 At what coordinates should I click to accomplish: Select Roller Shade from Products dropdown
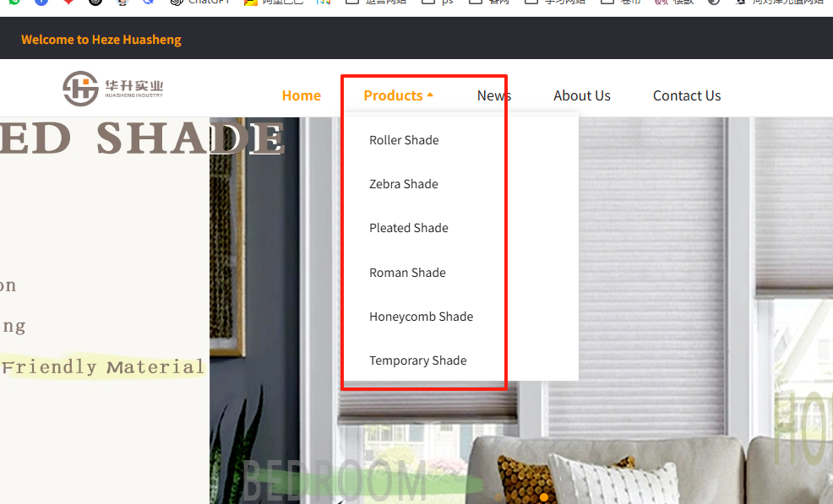(405, 140)
